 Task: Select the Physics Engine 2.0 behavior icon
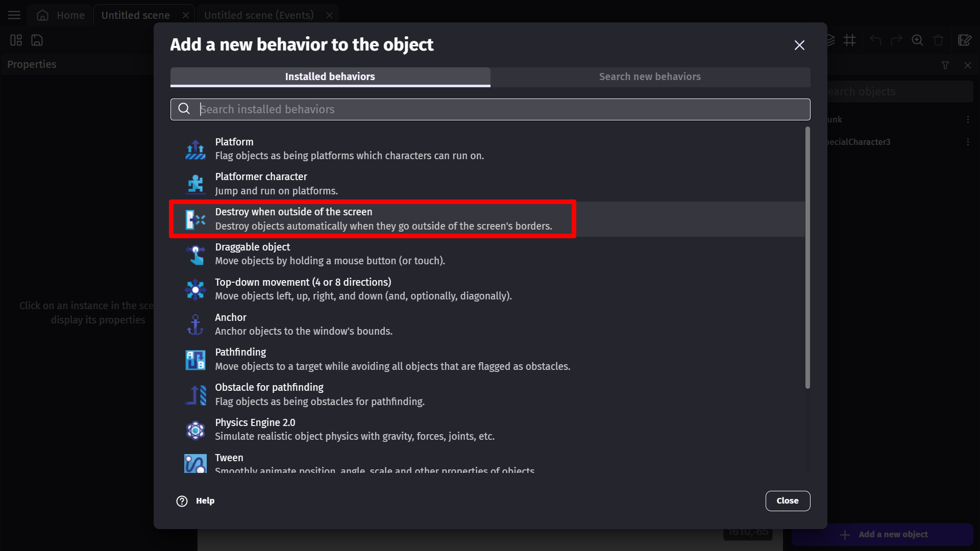[x=195, y=430]
